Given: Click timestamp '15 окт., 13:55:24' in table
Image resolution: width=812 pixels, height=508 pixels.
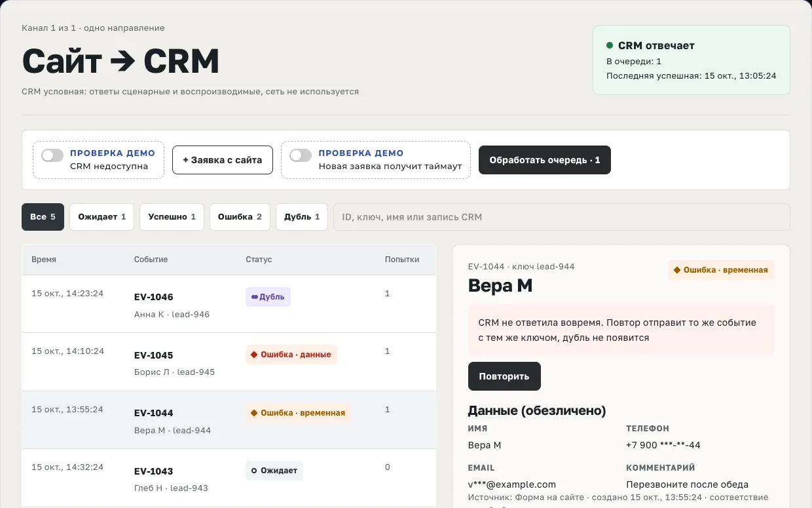Looking at the screenshot, I should click(67, 410).
